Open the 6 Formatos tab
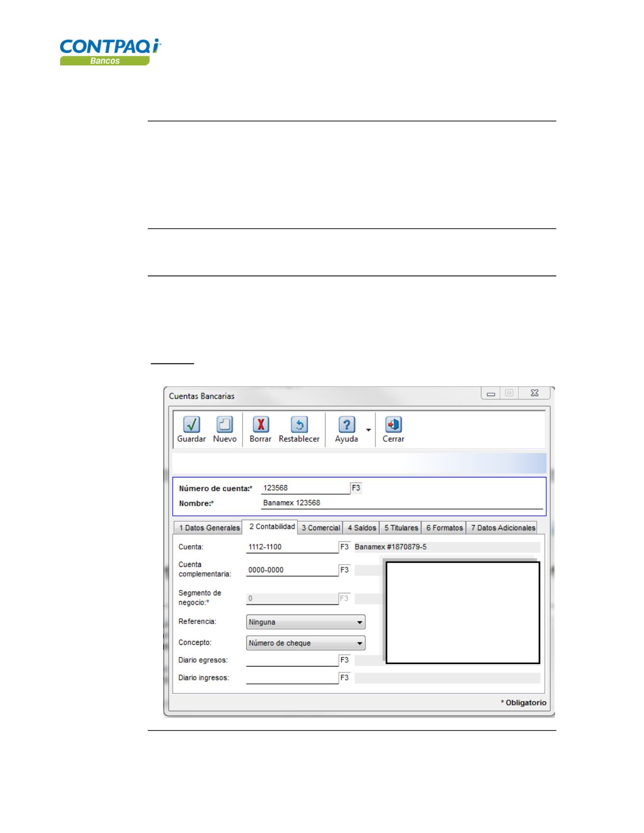The height and width of the screenshot is (833, 644). 444,528
